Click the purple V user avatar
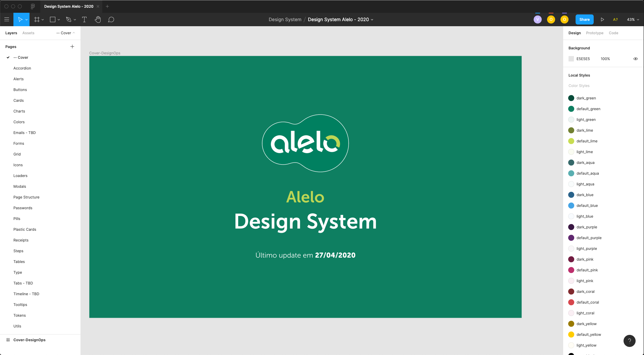Viewport: 644px width, 355px height. coord(538,19)
